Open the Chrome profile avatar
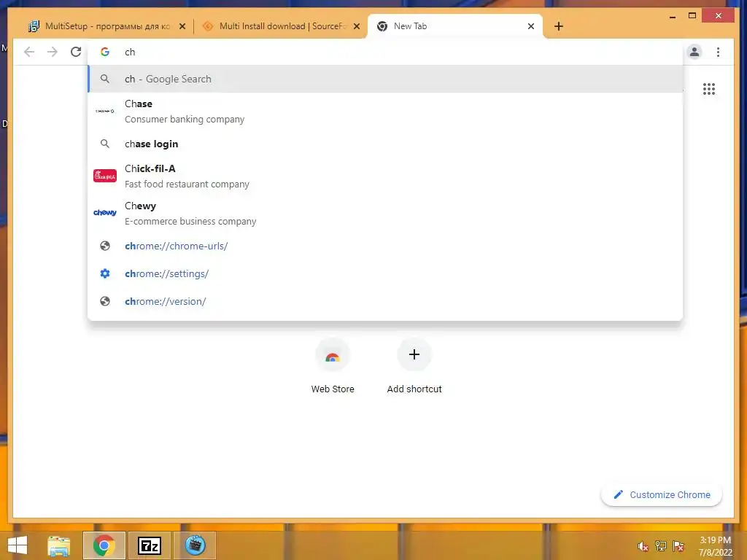This screenshot has width=747, height=560. coord(694,52)
